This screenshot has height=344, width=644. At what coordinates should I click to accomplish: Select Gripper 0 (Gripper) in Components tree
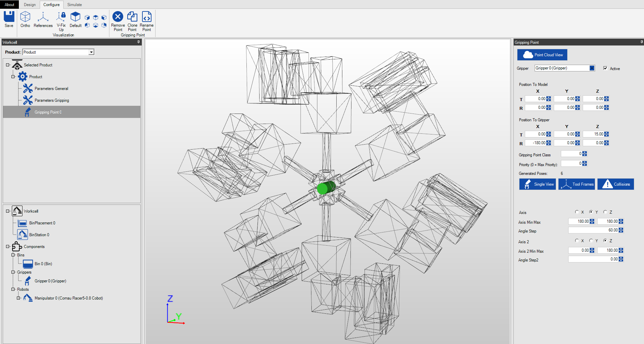(50, 281)
